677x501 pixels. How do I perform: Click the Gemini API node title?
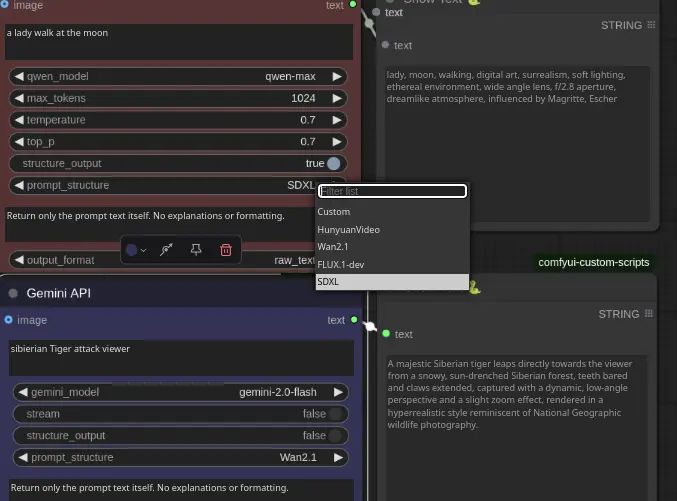(59, 293)
